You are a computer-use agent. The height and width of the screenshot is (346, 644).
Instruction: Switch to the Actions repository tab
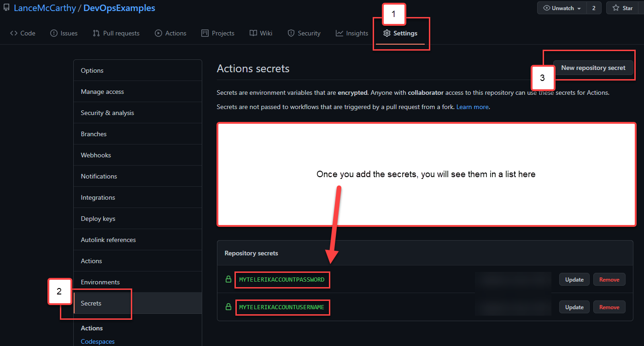(170, 33)
